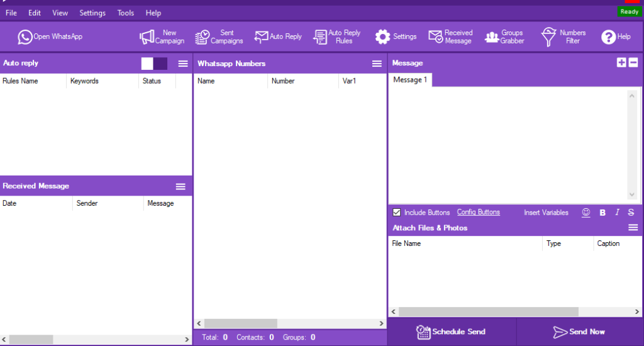Open the Numbers Filter funnel tool

[548, 37]
